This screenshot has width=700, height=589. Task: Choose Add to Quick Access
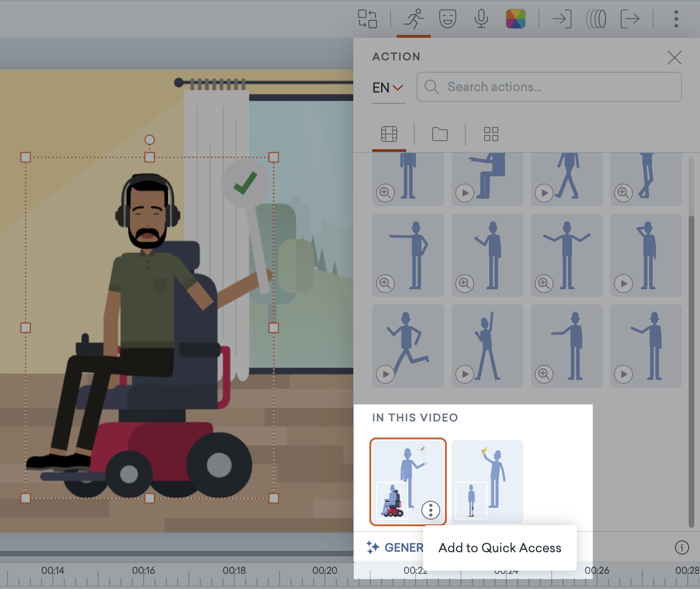click(x=500, y=548)
